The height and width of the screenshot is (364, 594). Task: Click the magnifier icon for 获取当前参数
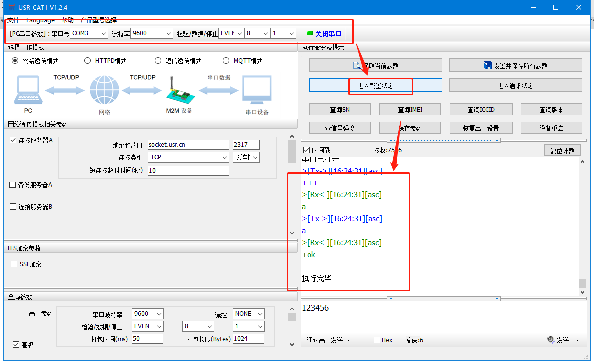tap(357, 65)
